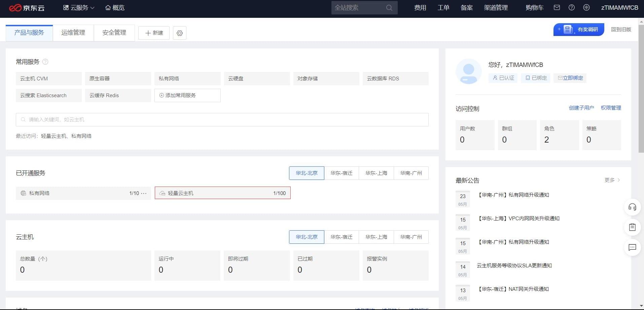The image size is (644, 310).
Task: Select 华北-北京 region in 云主机 section
Action: coord(307,237)
